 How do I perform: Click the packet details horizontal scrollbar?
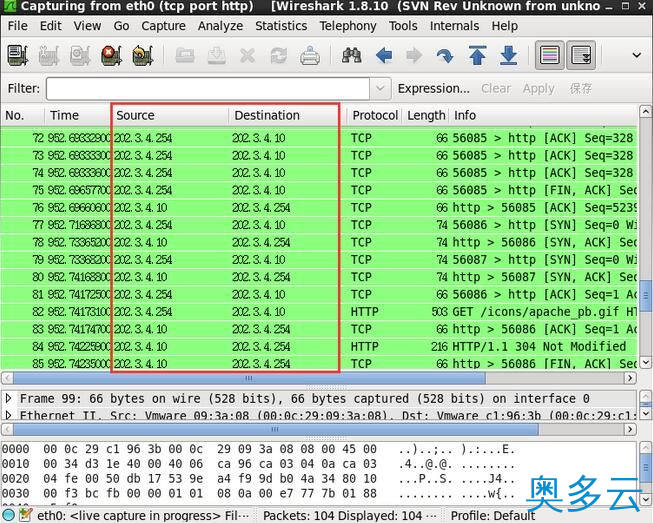pos(275,429)
